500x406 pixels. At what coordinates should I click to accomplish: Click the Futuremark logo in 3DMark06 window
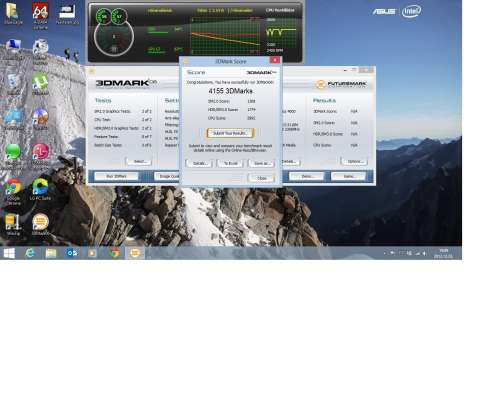[x=341, y=84]
